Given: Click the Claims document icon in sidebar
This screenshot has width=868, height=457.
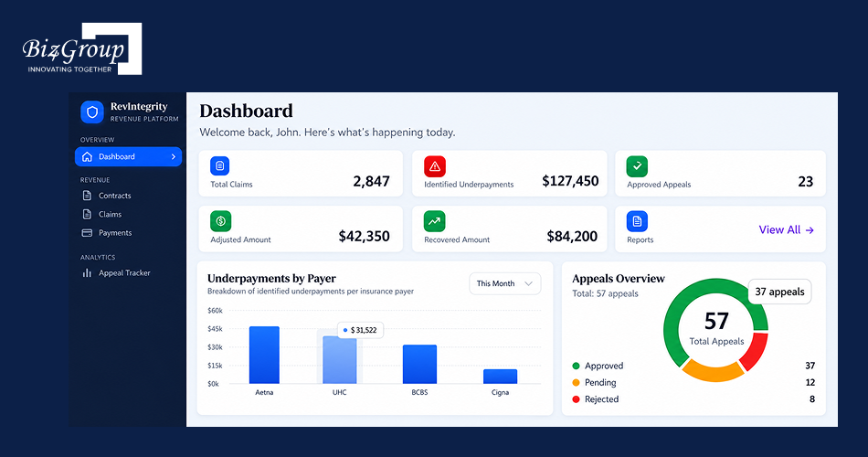Looking at the screenshot, I should (87, 214).
